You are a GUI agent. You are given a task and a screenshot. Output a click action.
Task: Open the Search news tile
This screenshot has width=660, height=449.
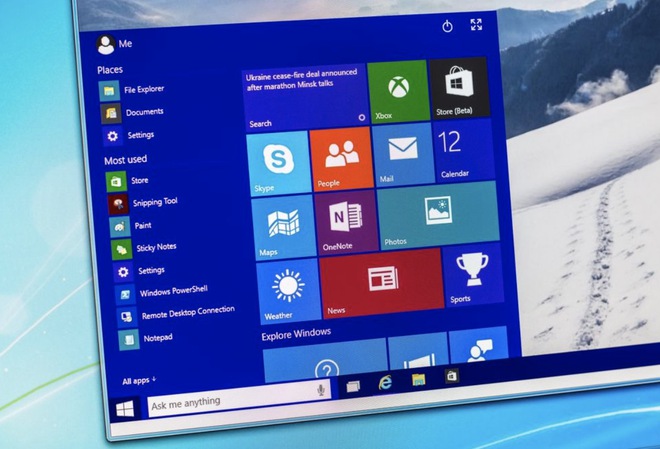(x=306, y=98)
